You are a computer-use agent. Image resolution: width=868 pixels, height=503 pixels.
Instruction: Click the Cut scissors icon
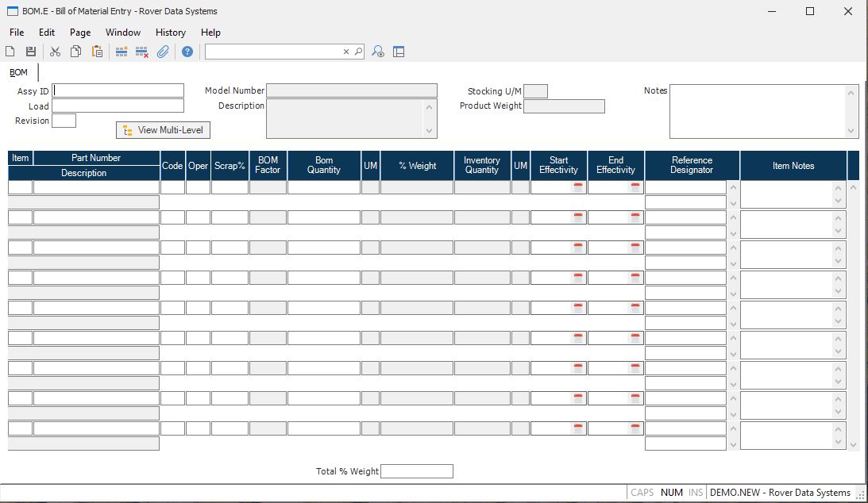[x=55, y=52]
